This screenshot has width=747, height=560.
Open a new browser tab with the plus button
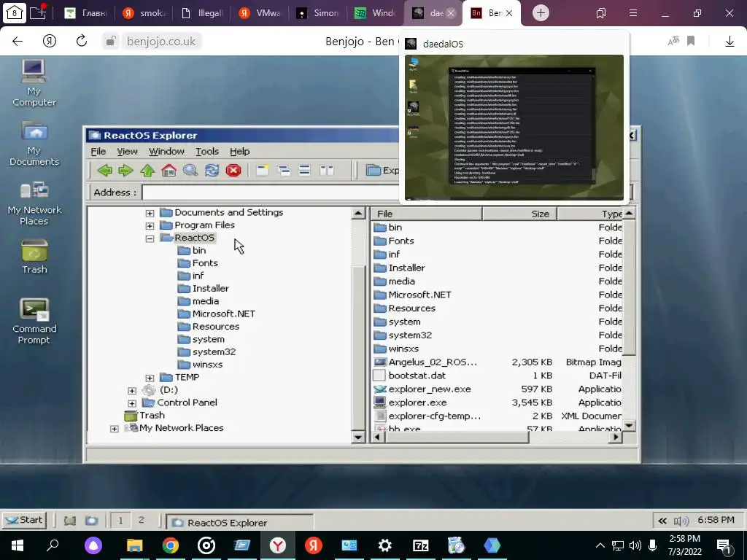(x=541, y=13)
